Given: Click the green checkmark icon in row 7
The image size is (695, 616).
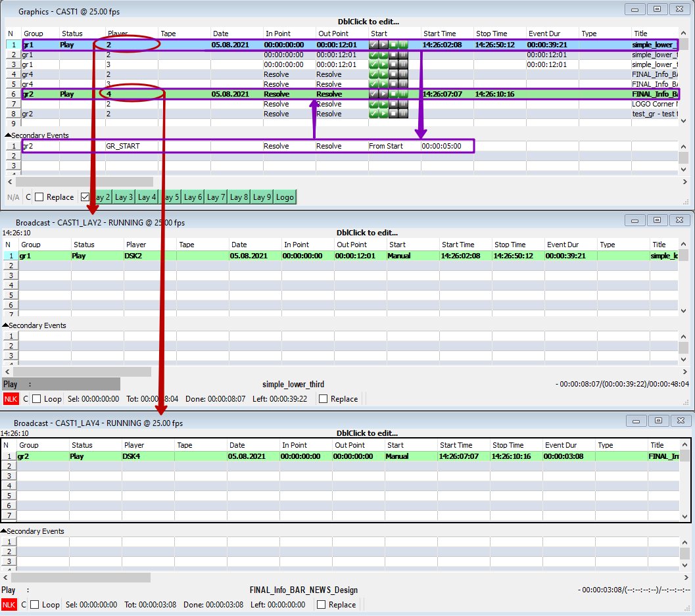Looking at the screenshot, I should tap(373, 104).
